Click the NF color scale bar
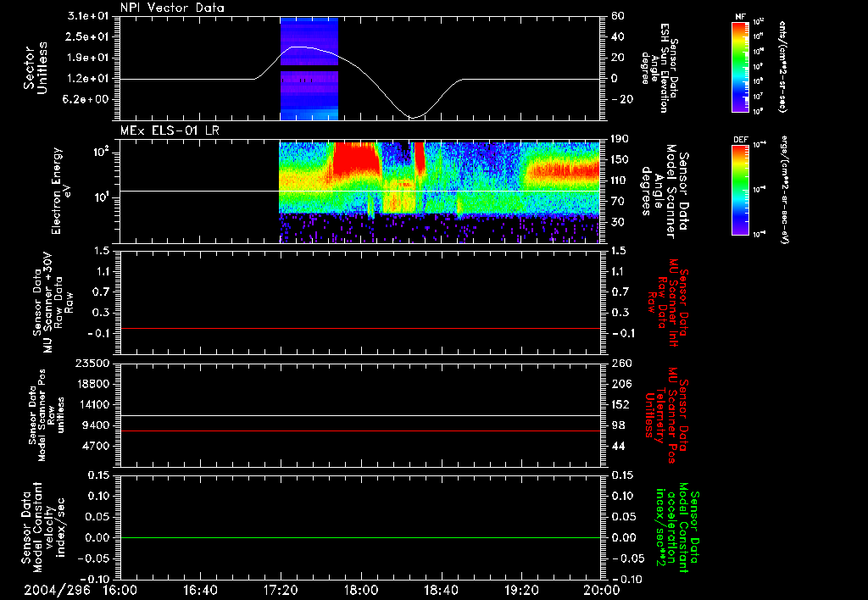The height and width of the screenshot is (600, 868). point(740,66)
